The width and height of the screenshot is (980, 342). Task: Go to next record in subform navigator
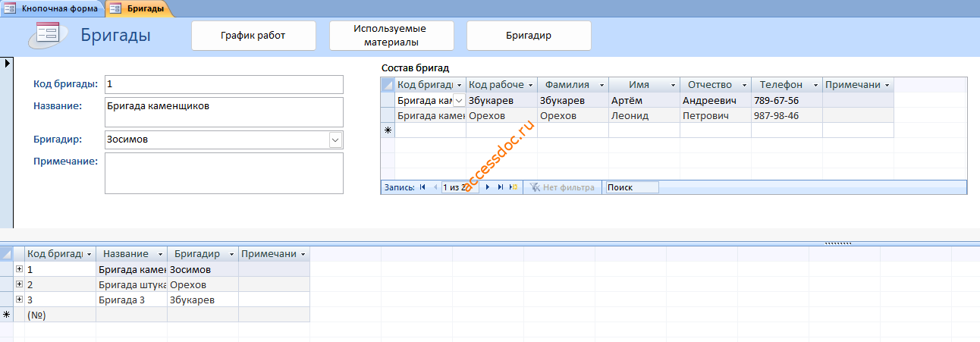(488, 187)
